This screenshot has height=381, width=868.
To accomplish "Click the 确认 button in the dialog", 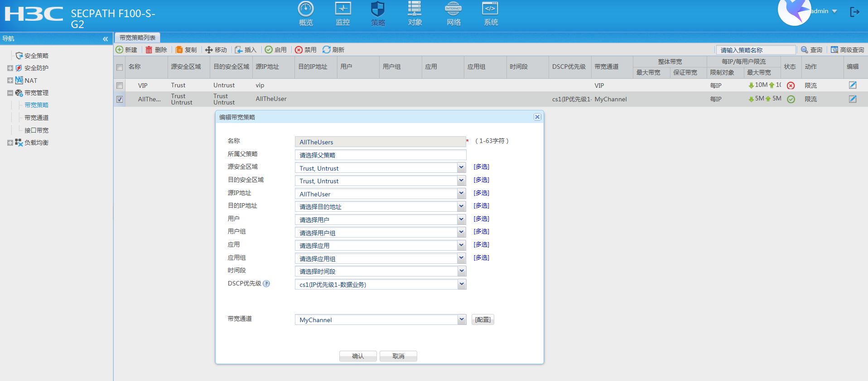I will pos(358,356).
